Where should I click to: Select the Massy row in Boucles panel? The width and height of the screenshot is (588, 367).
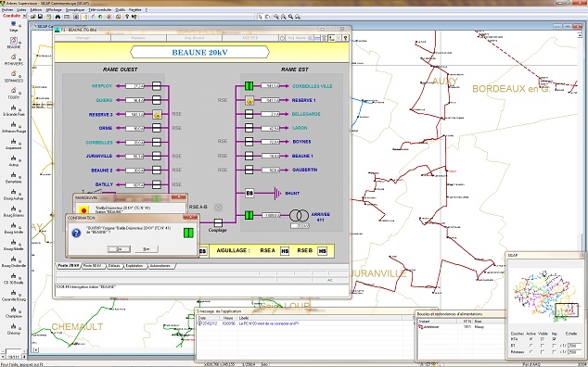coord(460,327)
